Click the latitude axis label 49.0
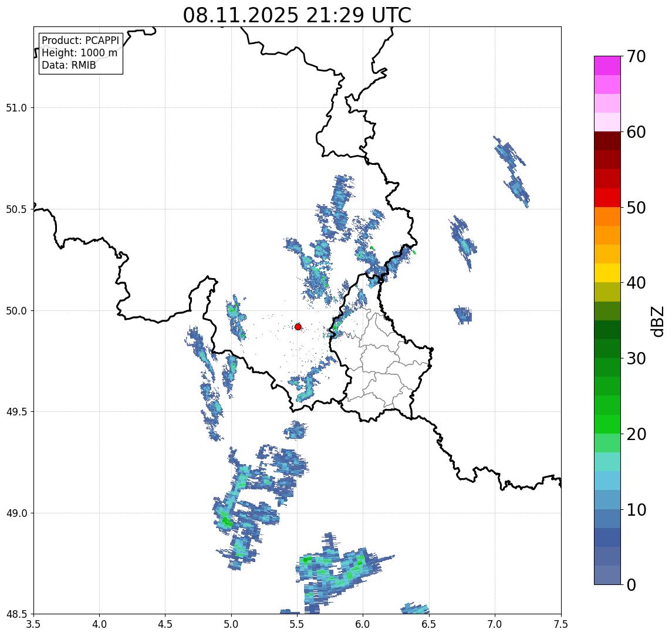 (x=16, y=513)
